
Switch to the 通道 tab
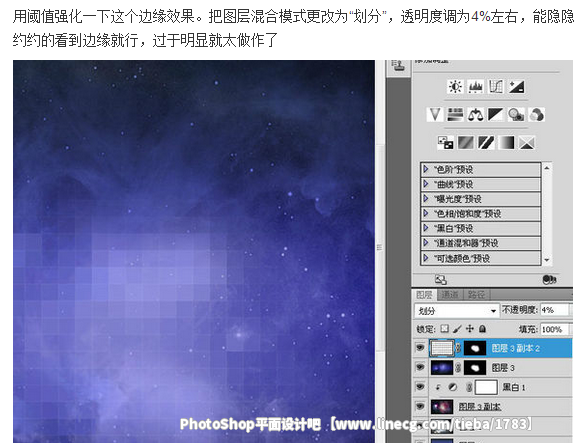tap(450, 295)
